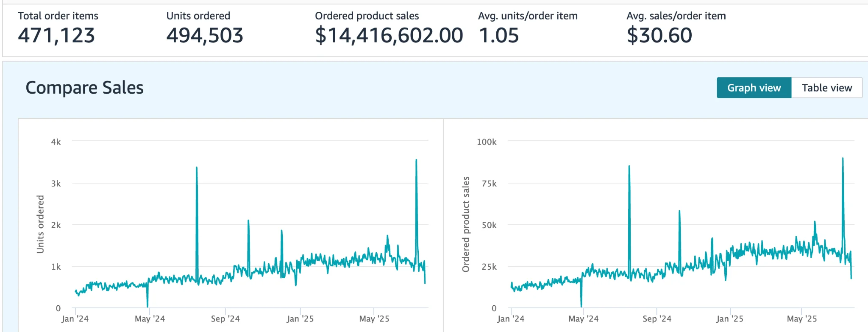Click the Avg. units/order item value 1.05
868x332 pixels.
coord(498,35)
